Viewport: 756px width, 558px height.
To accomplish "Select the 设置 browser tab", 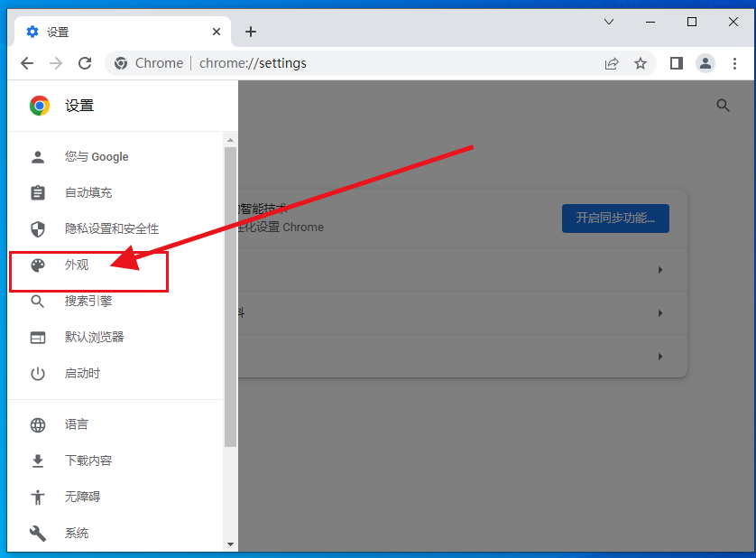I will [x=123, y=32].
